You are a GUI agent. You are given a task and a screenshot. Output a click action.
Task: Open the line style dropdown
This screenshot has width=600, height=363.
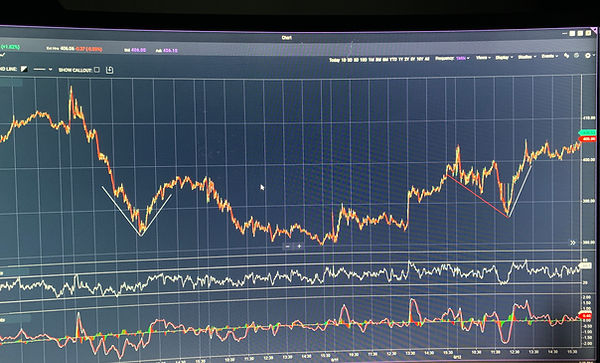(42, 70)
